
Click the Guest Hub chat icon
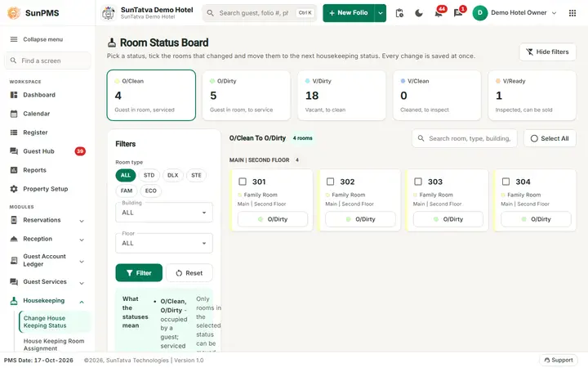coord(14,151)
